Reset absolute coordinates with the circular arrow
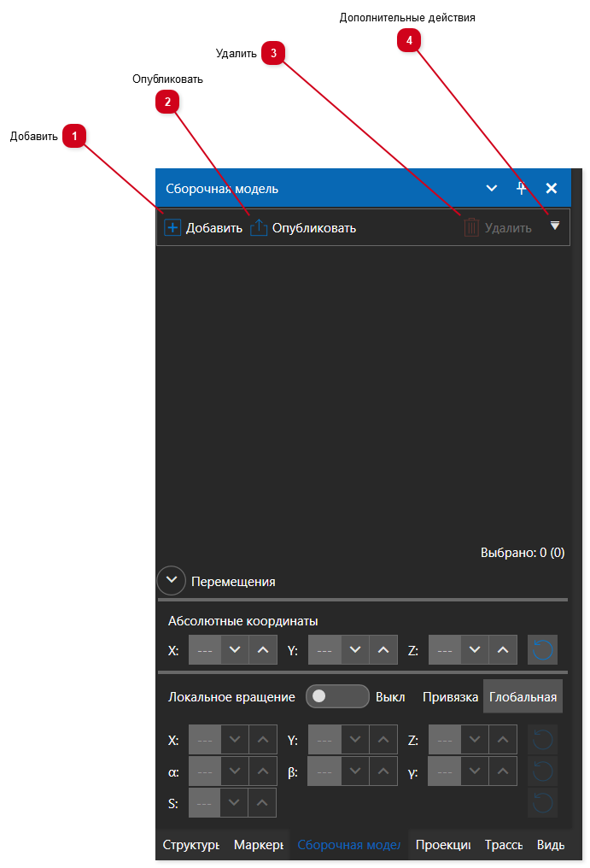Viewport: 590px width, 868px height. (x=542, y=650)
